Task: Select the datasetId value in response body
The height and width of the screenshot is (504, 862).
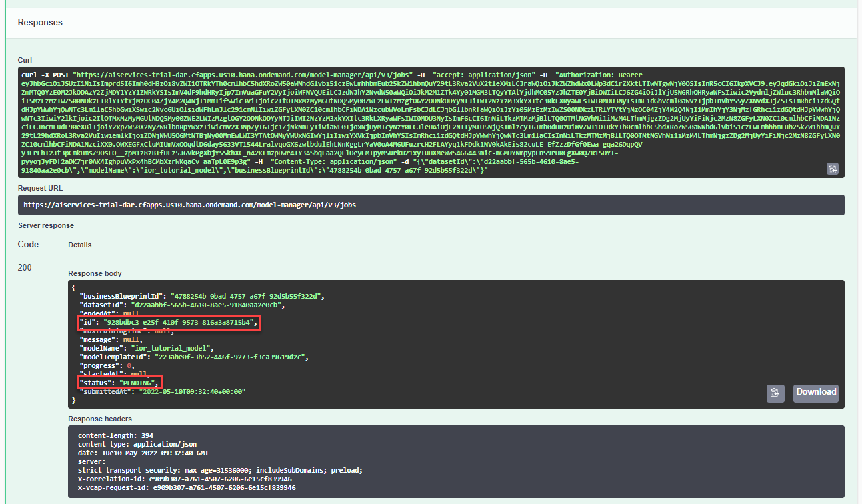Action: pos(207,305)
